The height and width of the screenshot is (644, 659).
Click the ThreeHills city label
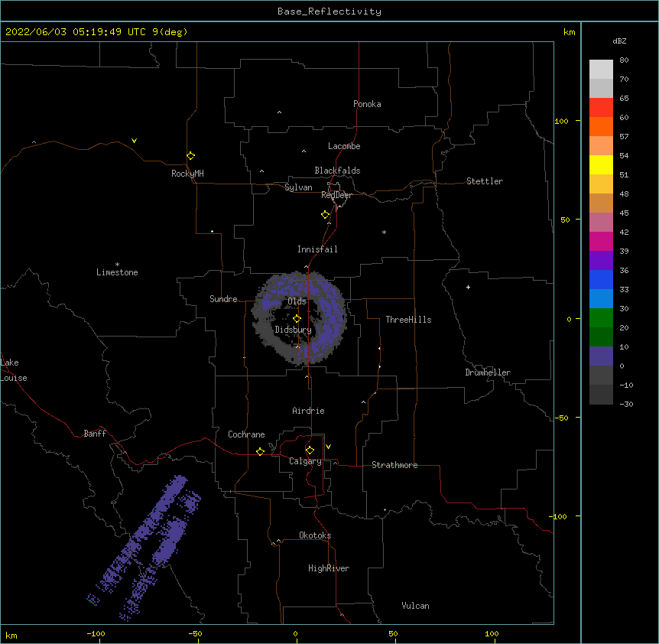click(408, 320)
